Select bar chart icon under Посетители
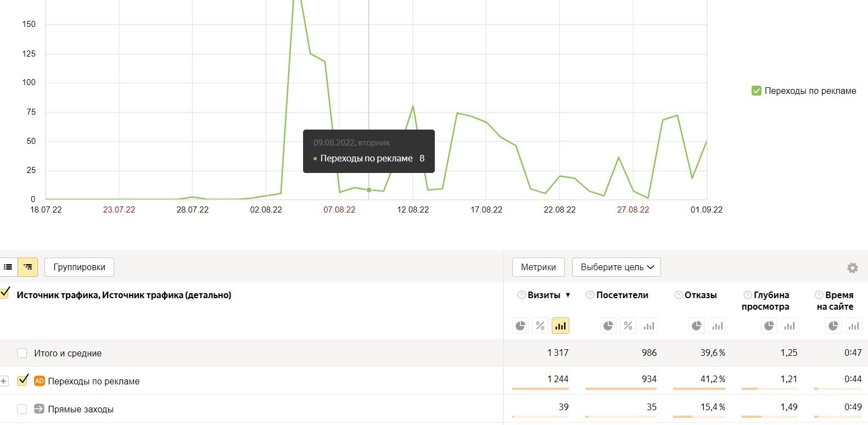The width and height of the screenshot is (868, 425). [x=648, y=326]
